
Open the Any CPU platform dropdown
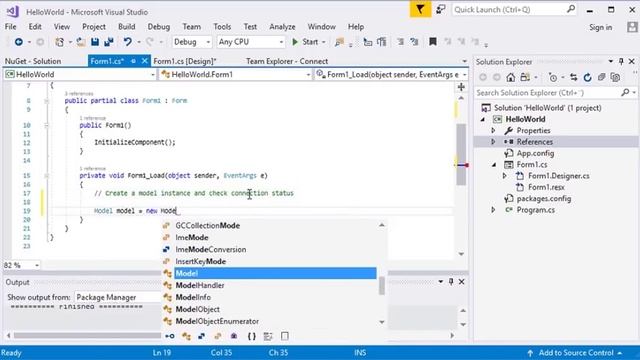pos(250,42)
